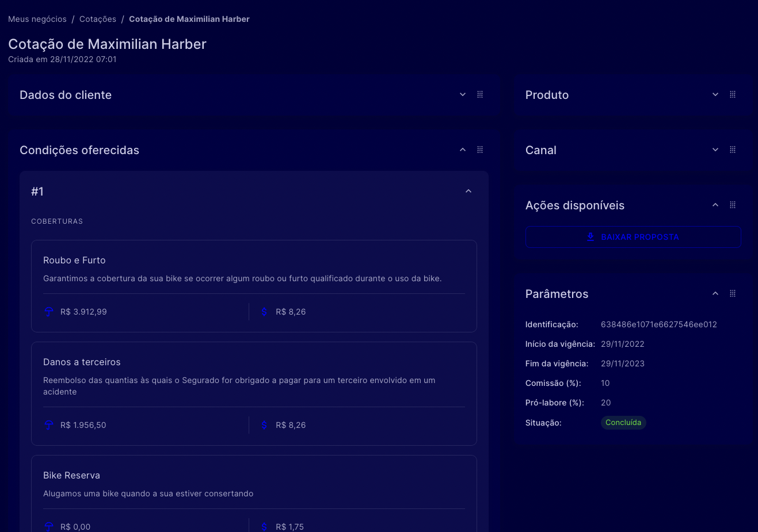Collapse condition #1 card
Viewport: 758px width, 532px height.
click(x=468, y=191)
